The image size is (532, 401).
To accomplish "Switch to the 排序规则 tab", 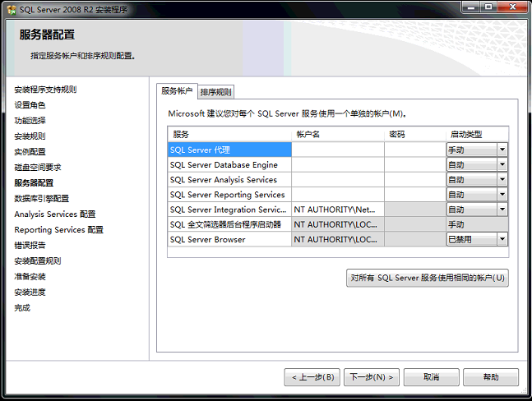I will pyautogui.click(x=216, y=92).
